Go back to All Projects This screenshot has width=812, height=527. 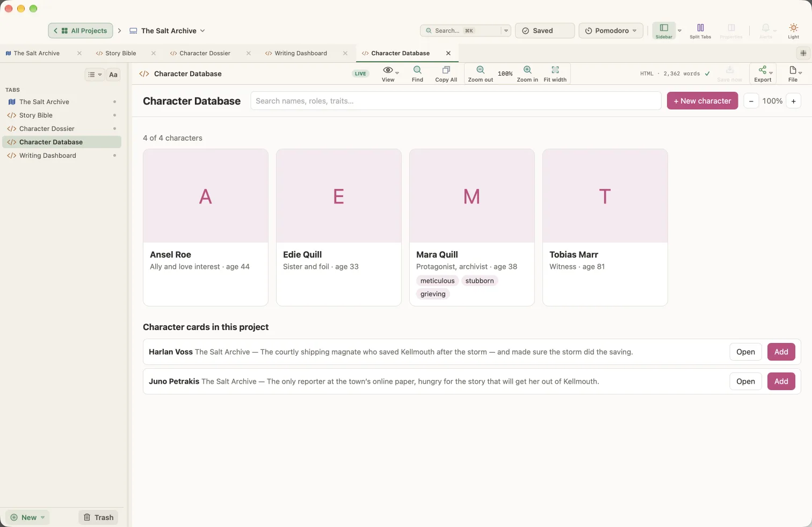[81, 31]
